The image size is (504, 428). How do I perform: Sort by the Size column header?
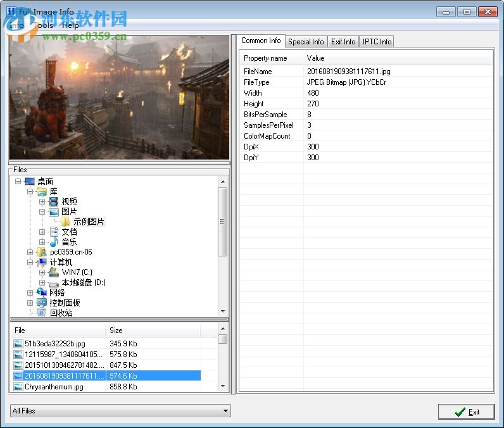point(153,330)
